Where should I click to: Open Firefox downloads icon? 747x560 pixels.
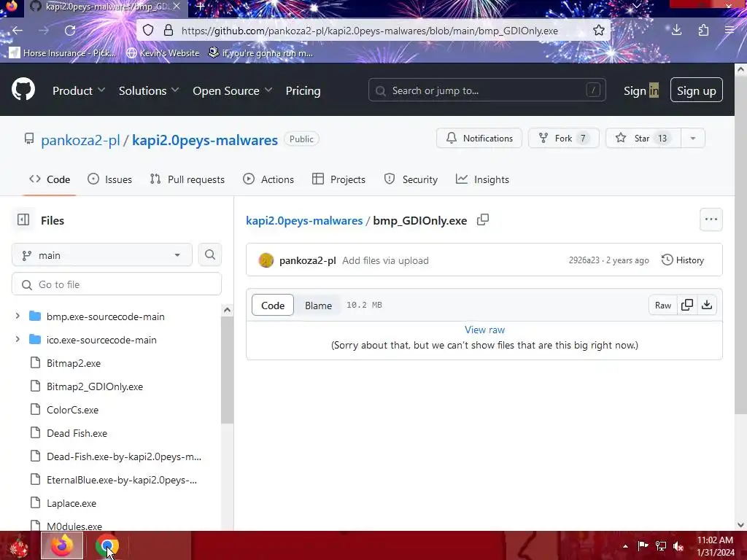pyautogui.click(x=676, y=31)
